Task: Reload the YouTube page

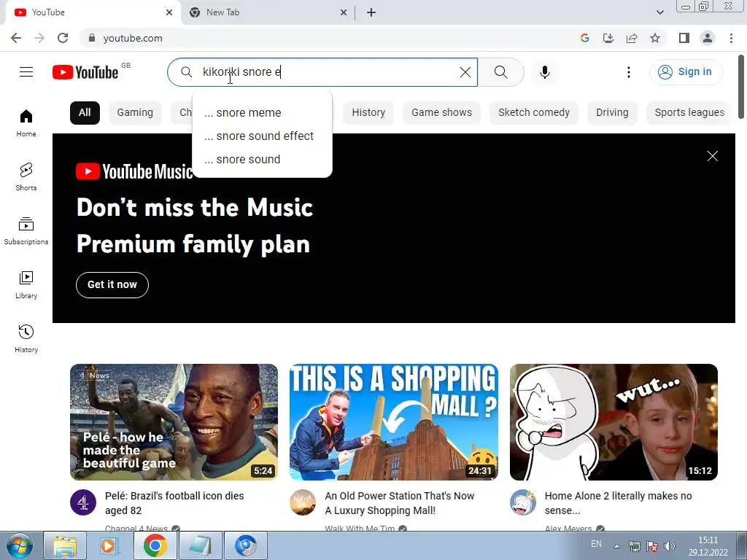Action: 63,38
